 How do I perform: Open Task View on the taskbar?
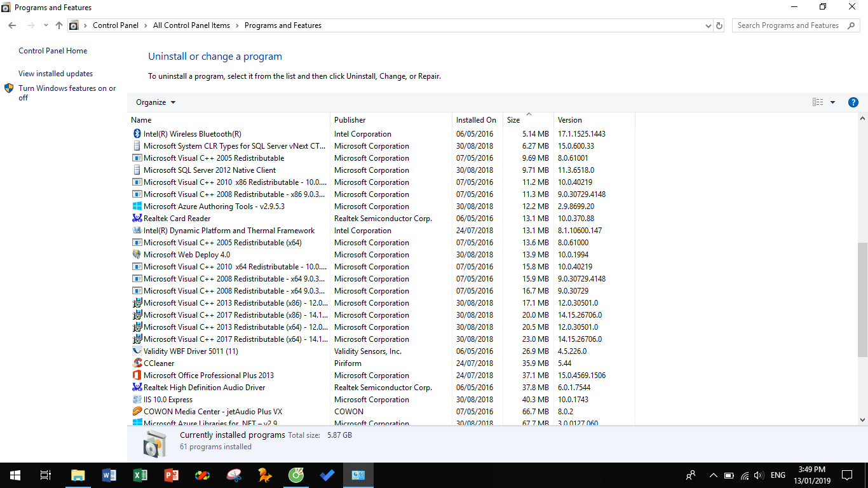(x=46, y=475)
